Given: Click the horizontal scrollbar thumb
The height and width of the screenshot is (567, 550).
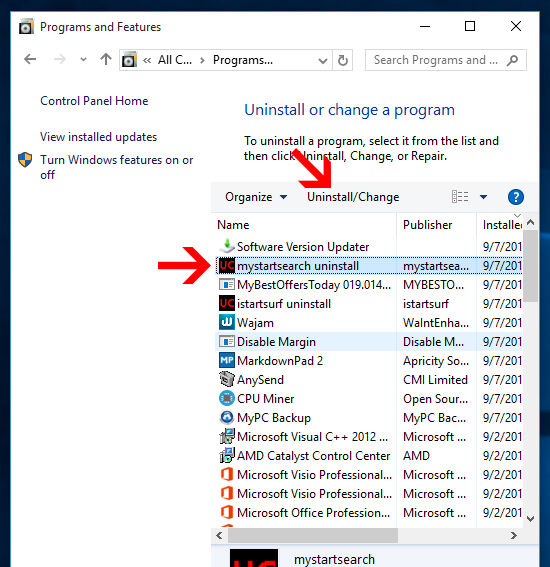Looking at the screenshot, I should coord(312,535).
